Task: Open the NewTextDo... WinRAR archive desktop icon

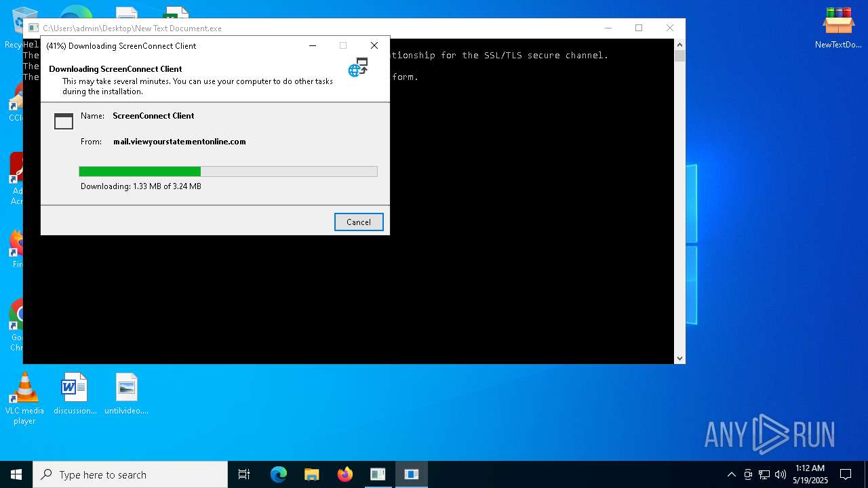Action: pos(838,28)
